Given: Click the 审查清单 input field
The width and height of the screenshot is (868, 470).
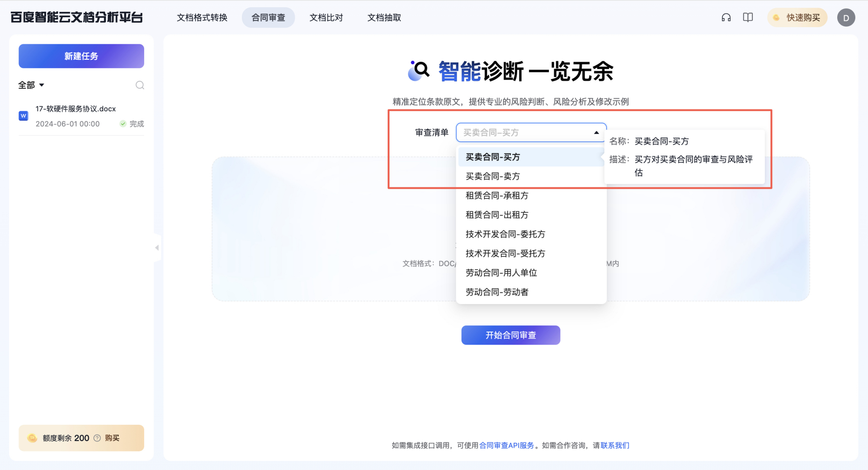Looking at the screenshot, I should click(x=531, y=133).
